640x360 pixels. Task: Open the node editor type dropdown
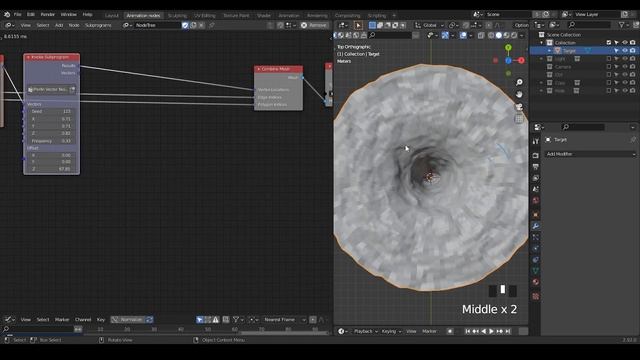click(x=9, y=25)
